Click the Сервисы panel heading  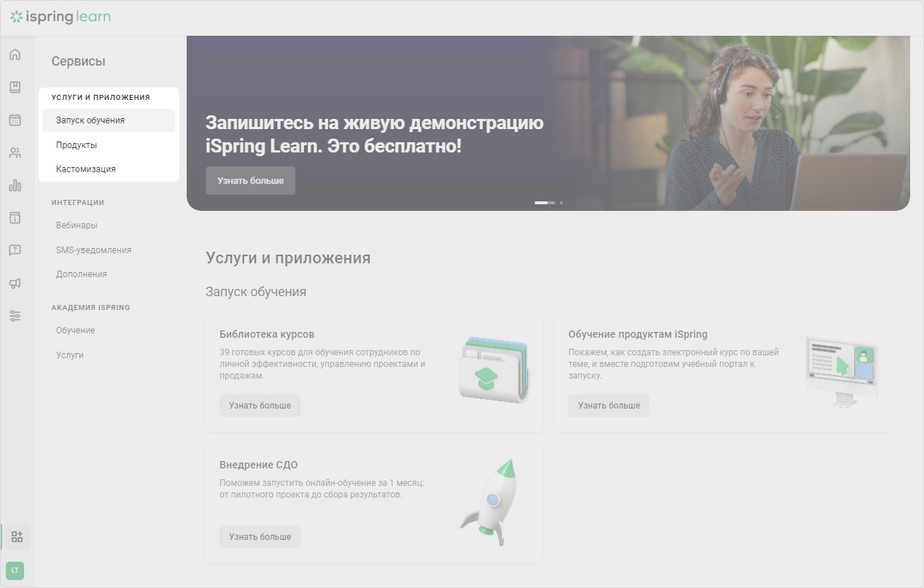(78, 61)
